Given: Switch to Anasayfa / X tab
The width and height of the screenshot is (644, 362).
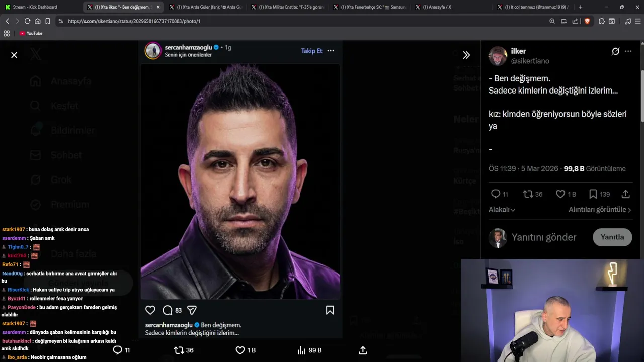Looking at the screenshot, I should coord(451,7).
